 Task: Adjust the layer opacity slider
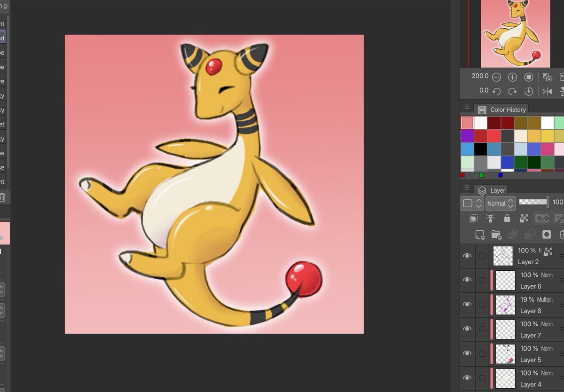534,202
